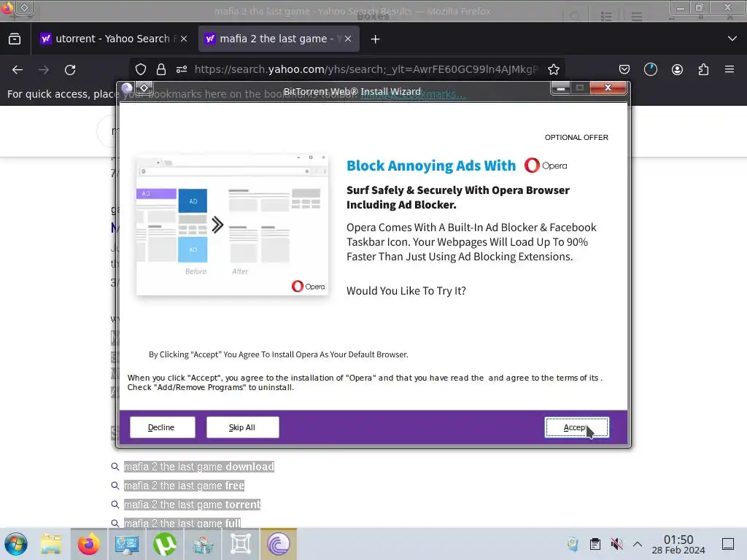Viewport: 747px width, 560px height.
Task: Go forward in Firefox
Action: pyautogui.click(x=44, y=70)
